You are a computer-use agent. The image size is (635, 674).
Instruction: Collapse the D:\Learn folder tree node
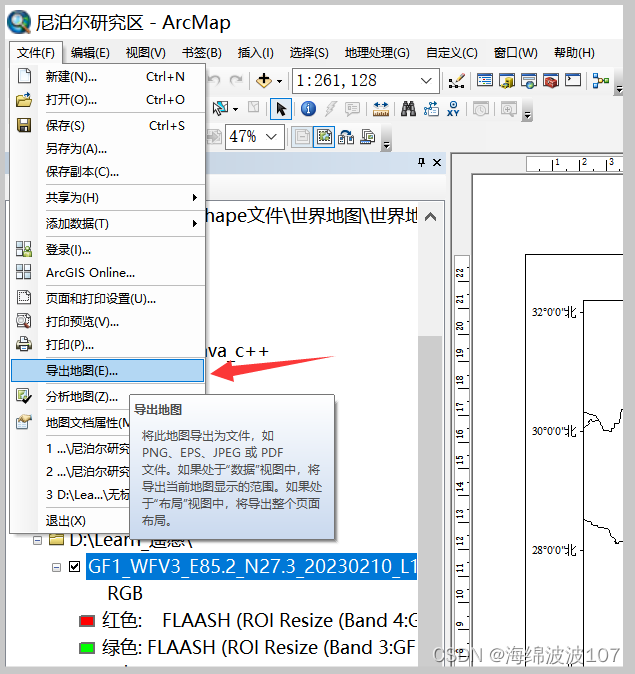click(38, 540)
